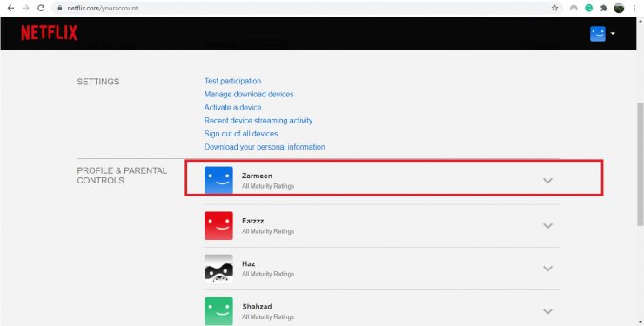Screen dimensions: 644x326
Task: Expand the Shahzad profile chevron
Action: click(x=547, y=311)
